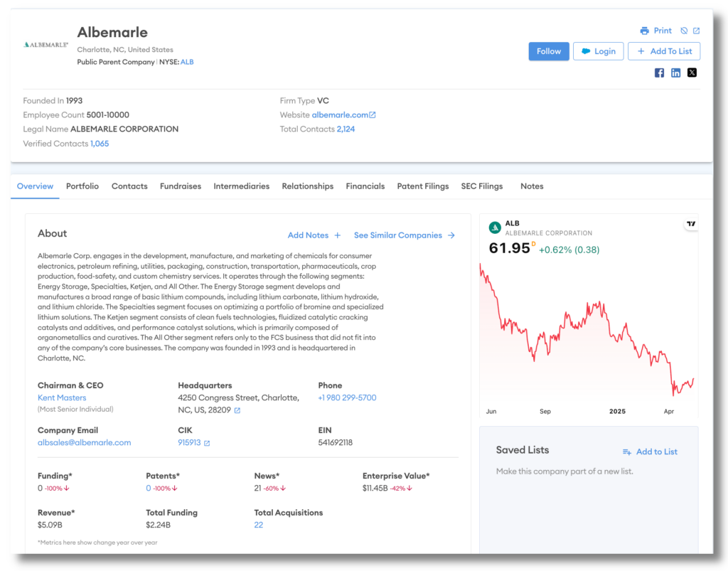Click the Albemarle company logo
The image size is (728, 571).
(x=45, y=45)
